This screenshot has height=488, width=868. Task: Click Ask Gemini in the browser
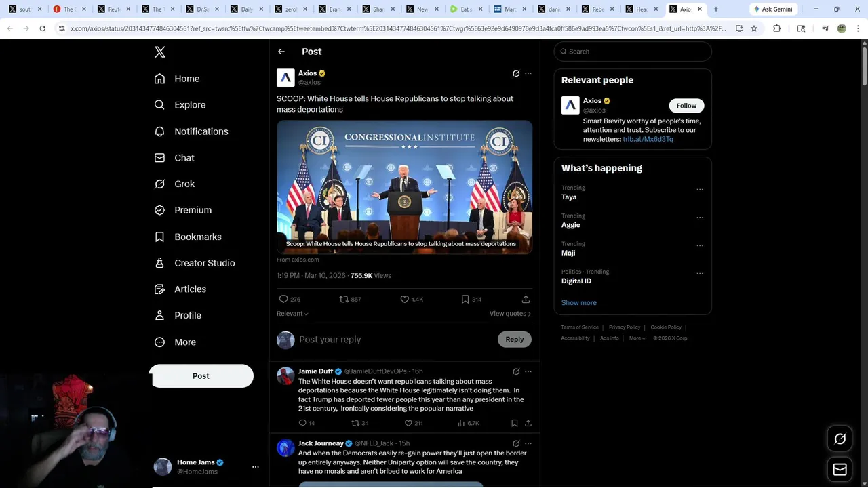773,9
